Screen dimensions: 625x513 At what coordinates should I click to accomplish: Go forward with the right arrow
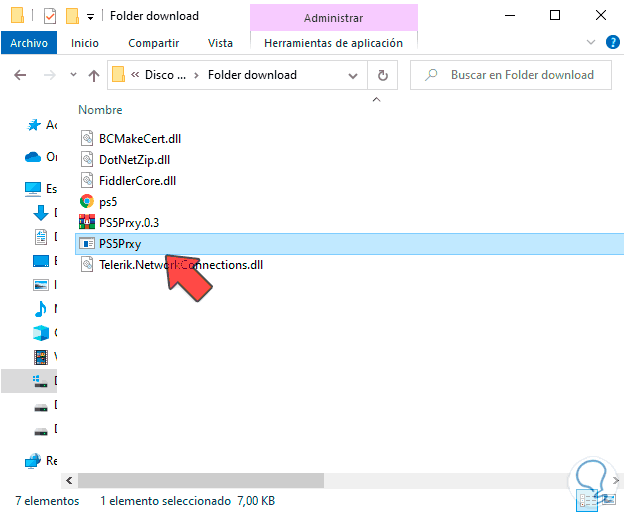(x=49, y=75)
